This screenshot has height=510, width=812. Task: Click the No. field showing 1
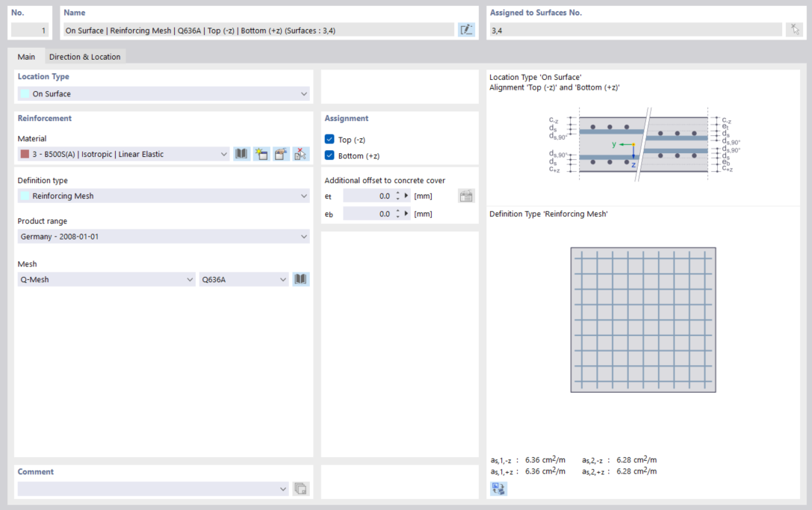click(x=30, y=30)
